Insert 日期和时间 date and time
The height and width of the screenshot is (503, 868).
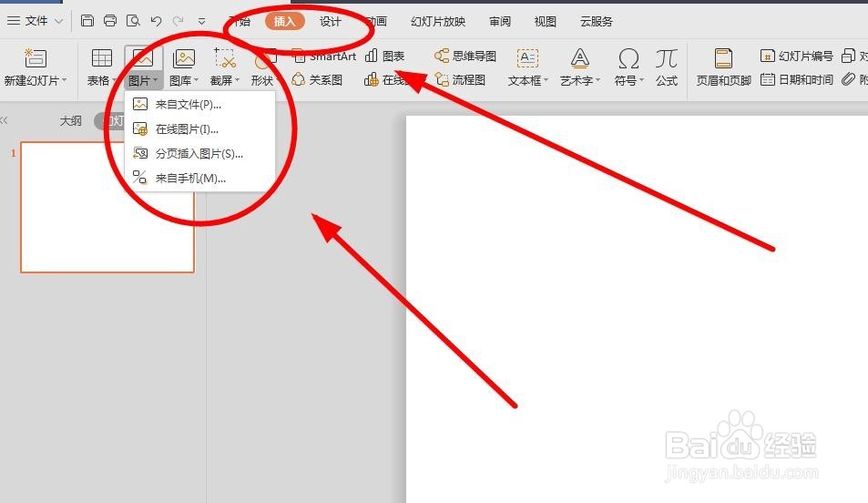[x=796, y=80]
